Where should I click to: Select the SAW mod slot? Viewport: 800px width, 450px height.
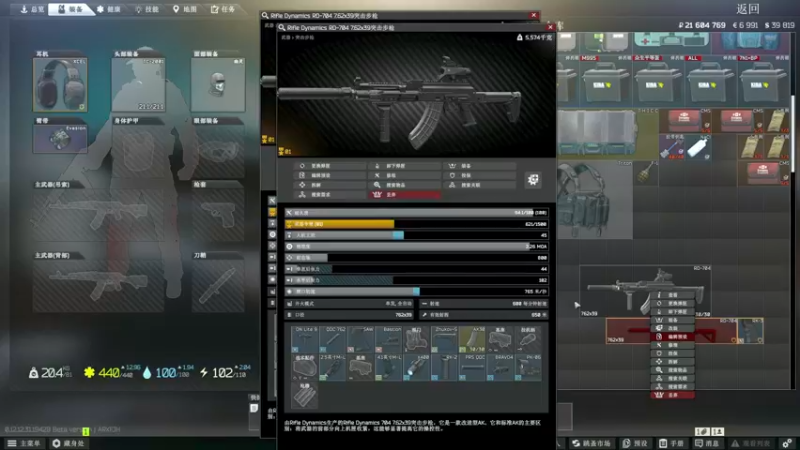(360, 340)
